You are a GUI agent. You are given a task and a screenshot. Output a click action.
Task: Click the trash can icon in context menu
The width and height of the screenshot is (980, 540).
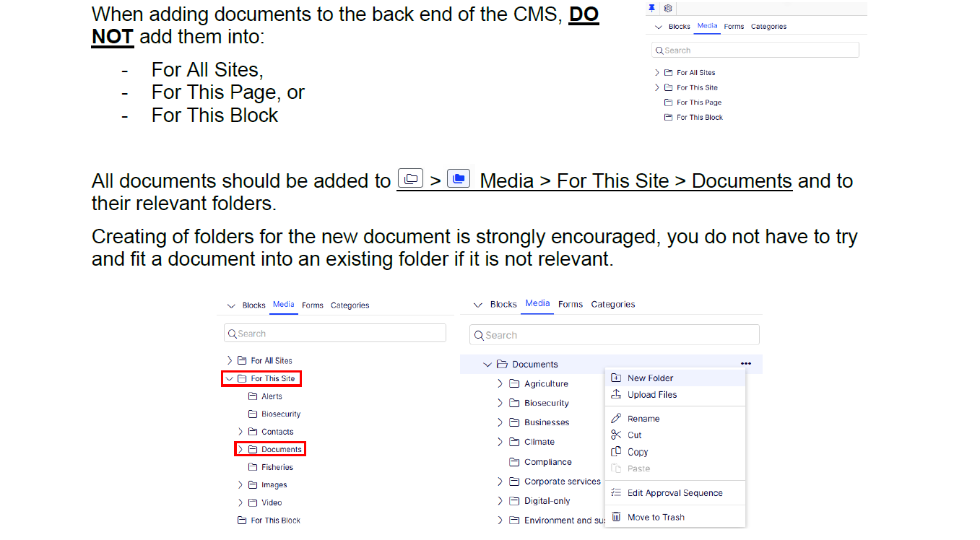coord(616,517)
